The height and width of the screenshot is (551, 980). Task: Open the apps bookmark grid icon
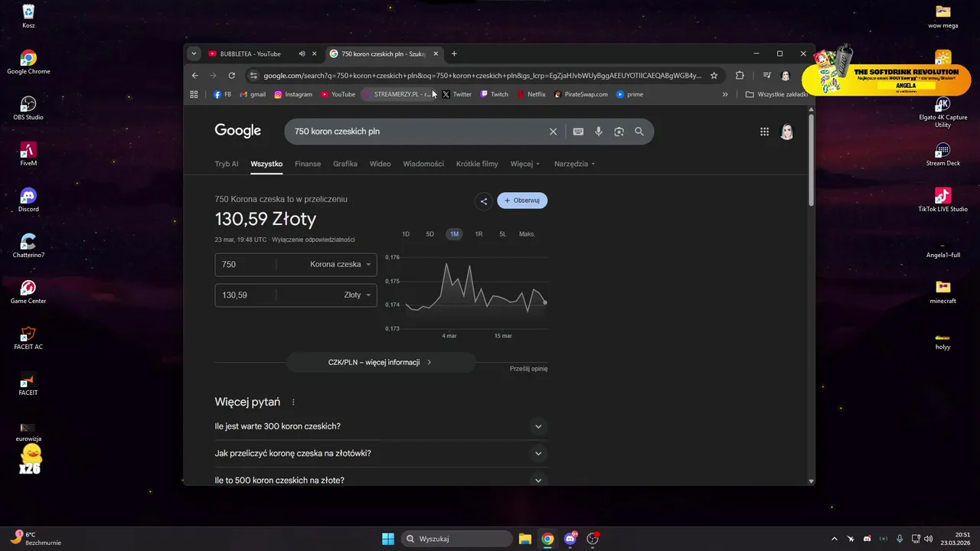click(194, 94)
